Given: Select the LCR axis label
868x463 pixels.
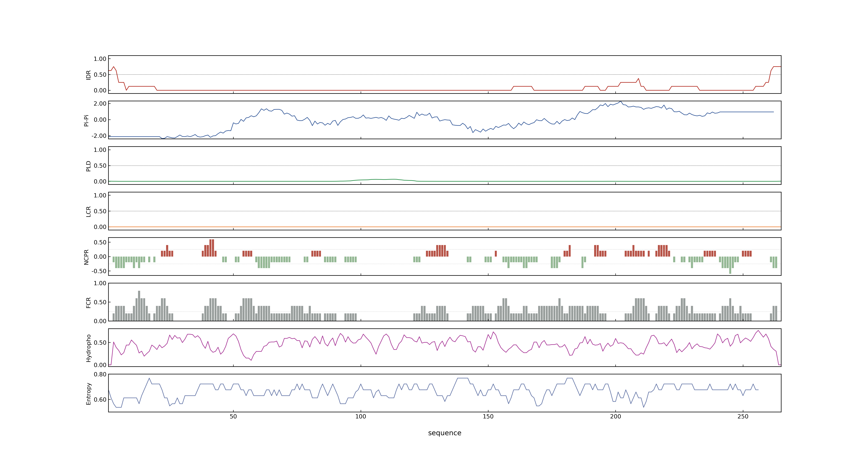Looking at the screenshot, I should pyautogui.click(x=88, y=212).
